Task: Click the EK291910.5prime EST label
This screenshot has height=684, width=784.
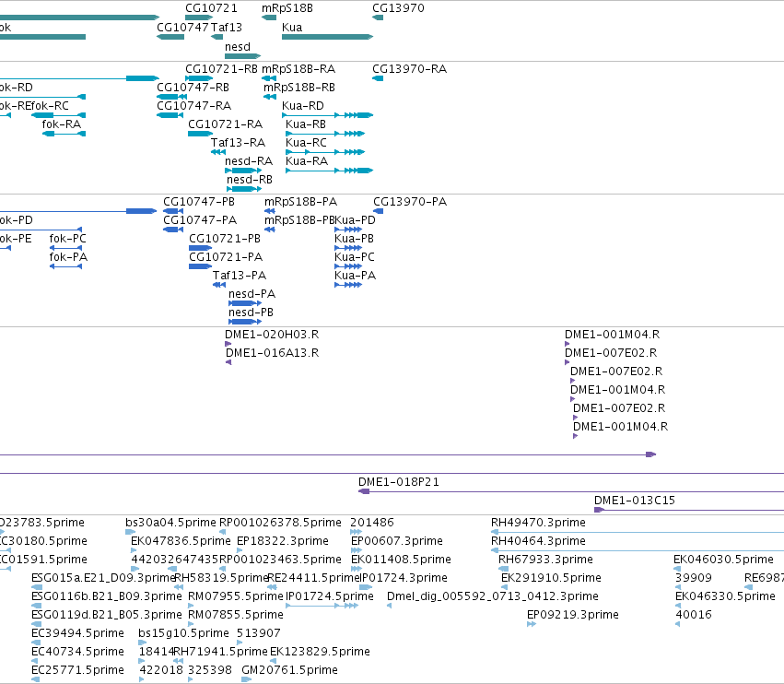Action: (551, 578)
